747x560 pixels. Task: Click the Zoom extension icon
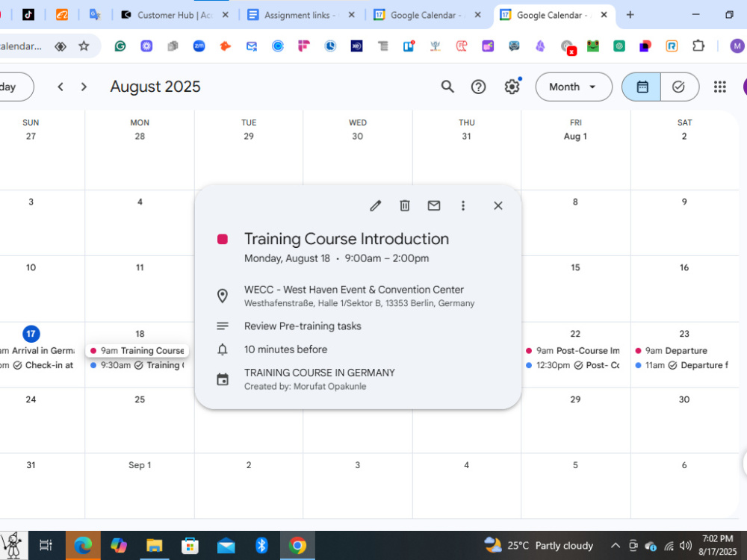click(x=199, y=46)
